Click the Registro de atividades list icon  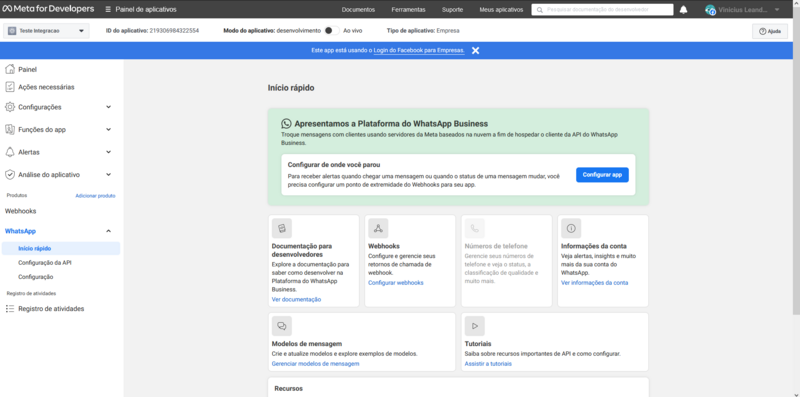[10, 309]
